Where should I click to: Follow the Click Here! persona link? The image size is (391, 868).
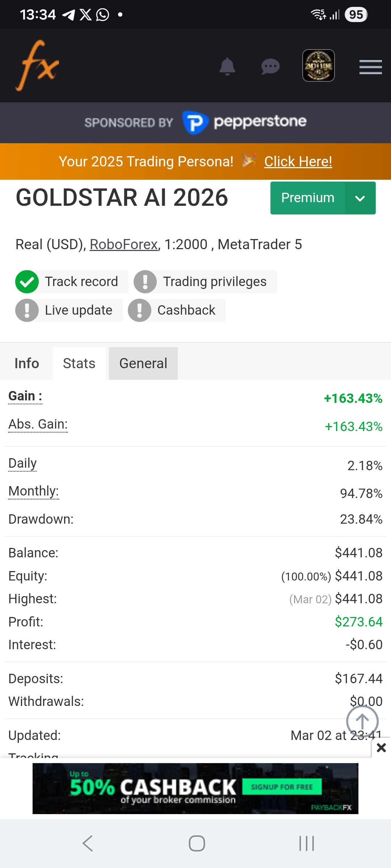pos(298,162)
